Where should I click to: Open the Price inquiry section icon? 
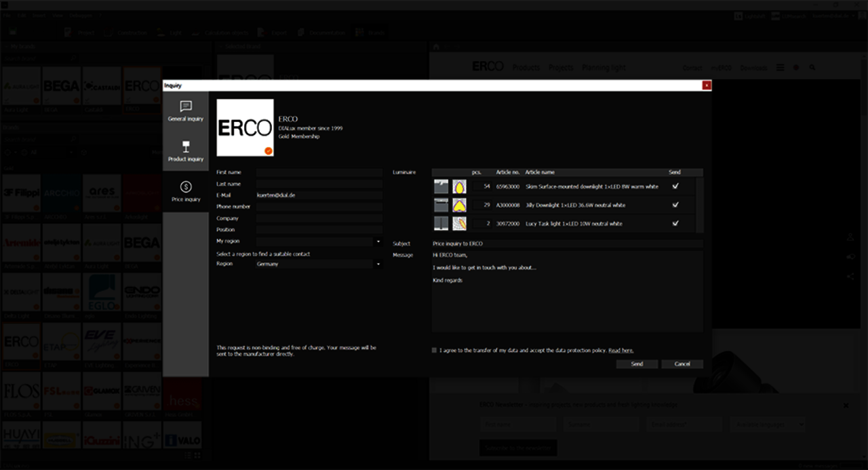point(186,187)
